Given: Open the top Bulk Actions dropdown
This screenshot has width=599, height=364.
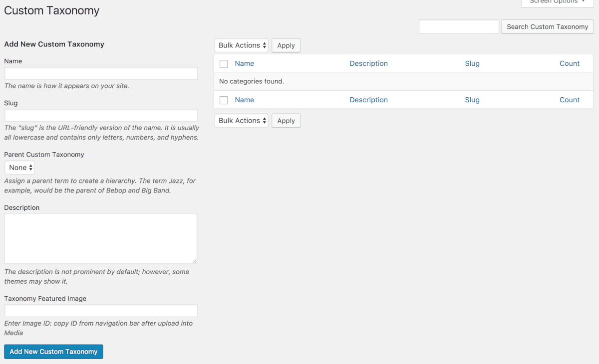Looking at the screenshot, I should click(x=242, y=45).
